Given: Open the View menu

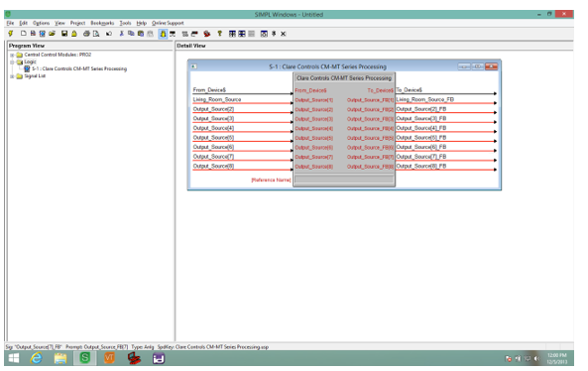Looking at the screenshot, I should click(59, 23).
